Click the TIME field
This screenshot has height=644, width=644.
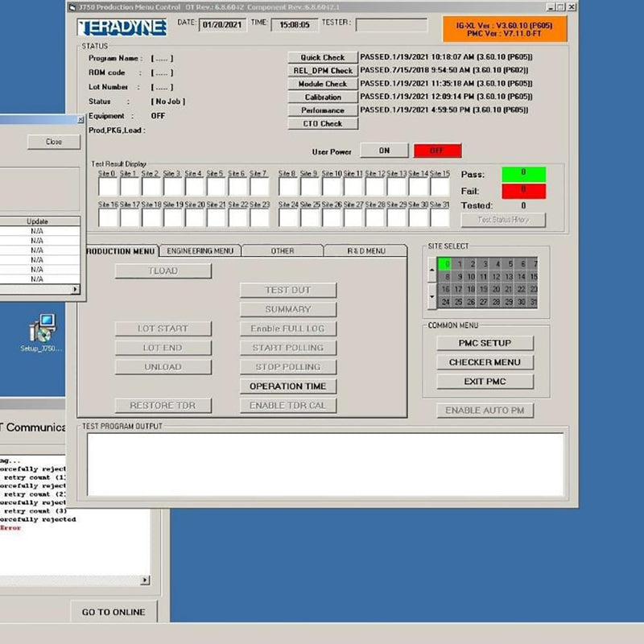[294, 25]
